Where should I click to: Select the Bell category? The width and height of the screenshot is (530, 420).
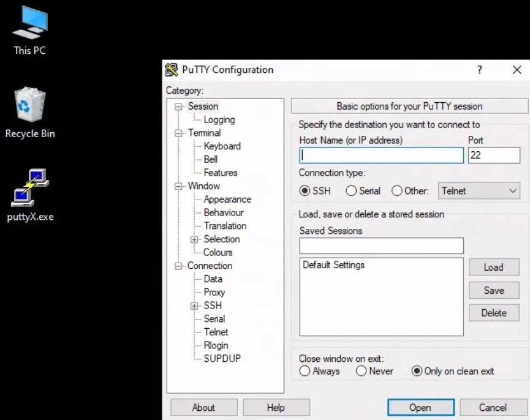(211, 159)
